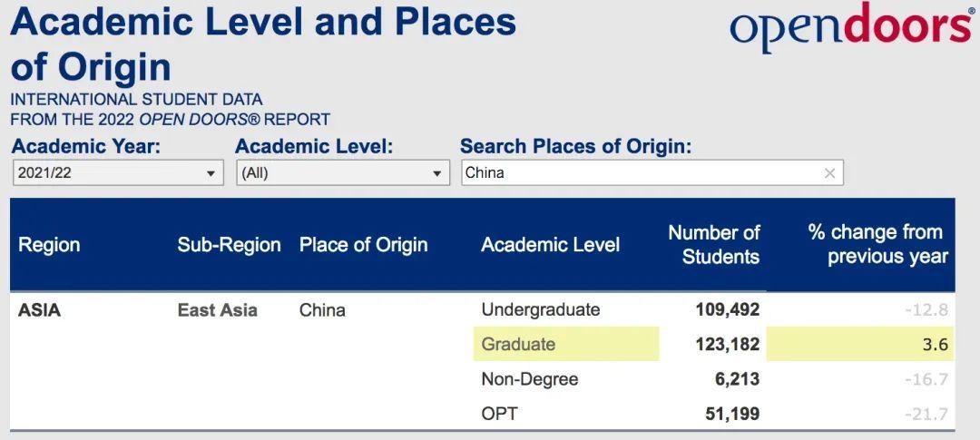Click the Search Places of Origin field

(652, 172)
